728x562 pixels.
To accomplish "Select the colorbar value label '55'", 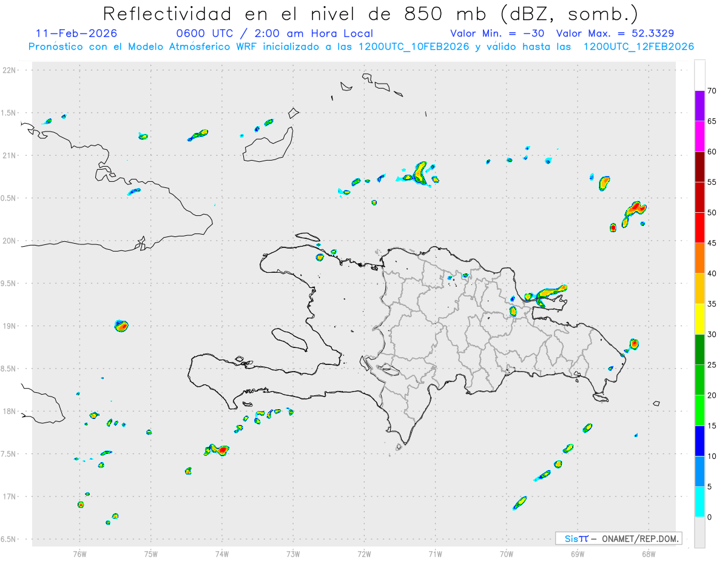I will (x=712, y=182).
